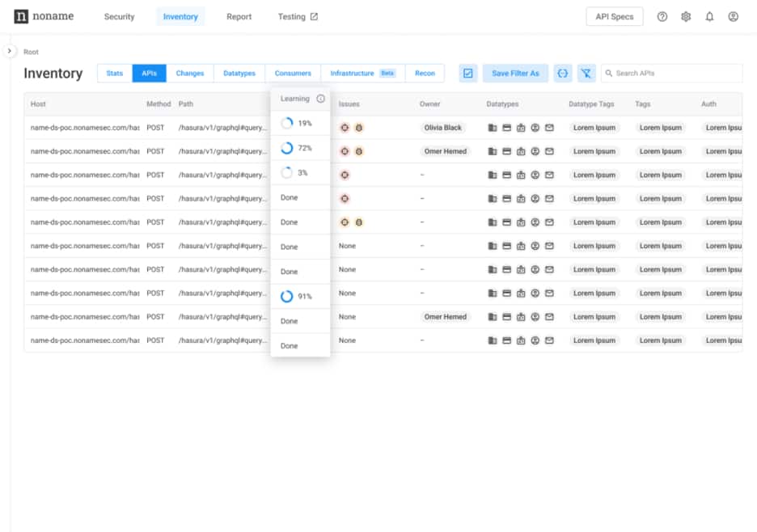Open the Testing external link menu
The width and height of the screenshot is (757, 532).
pyautogui.click(x=298, y=16)
